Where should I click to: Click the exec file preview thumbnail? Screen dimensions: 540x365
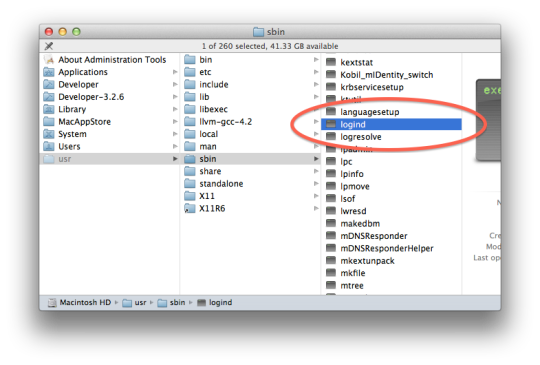[489, 121]
